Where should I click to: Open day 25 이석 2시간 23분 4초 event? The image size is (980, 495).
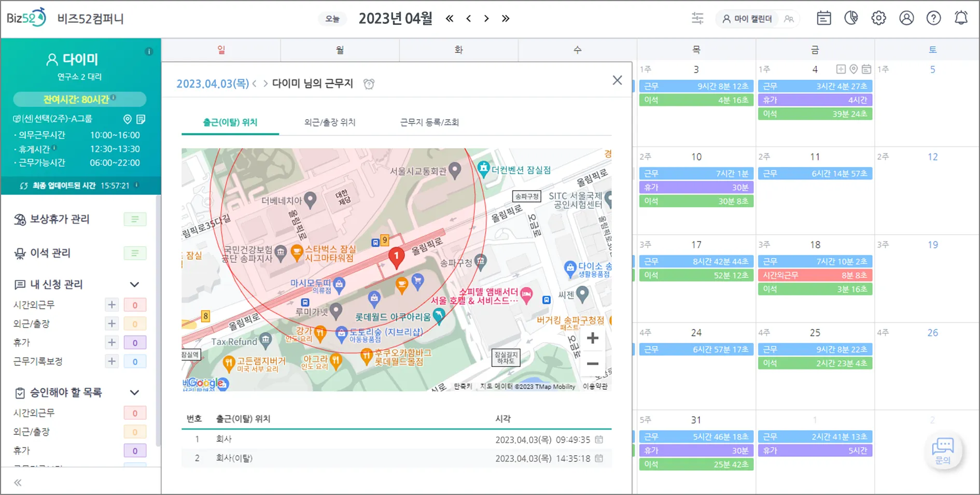[815, 363]
